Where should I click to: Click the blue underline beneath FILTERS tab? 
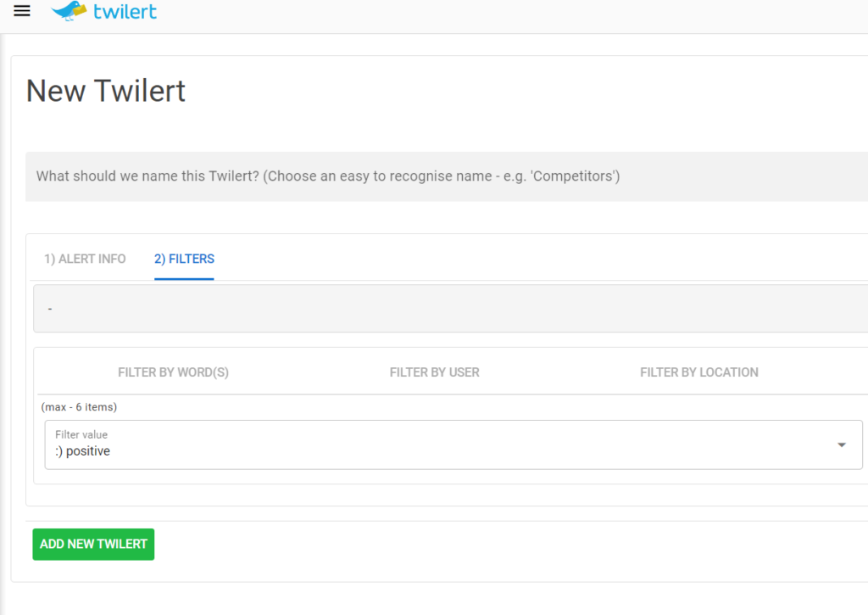point(184,278)
